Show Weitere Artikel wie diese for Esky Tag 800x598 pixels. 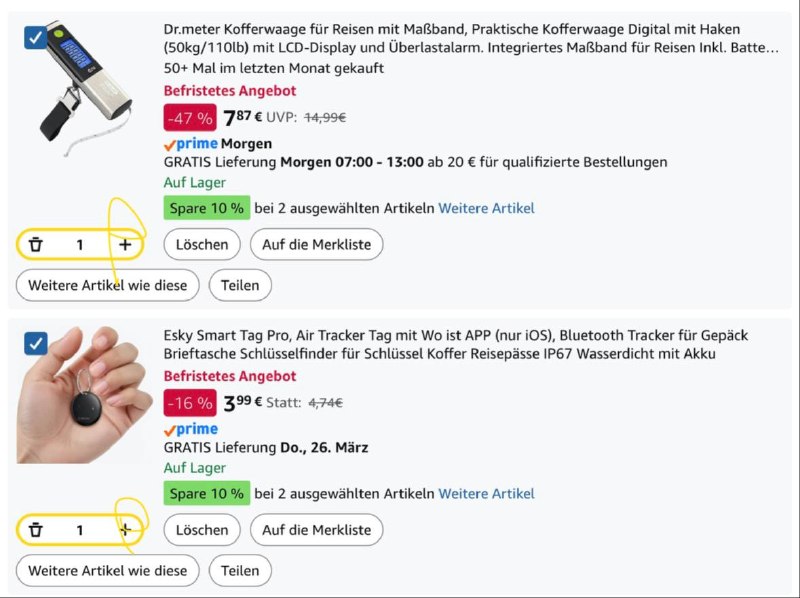[x=108, y=571]
